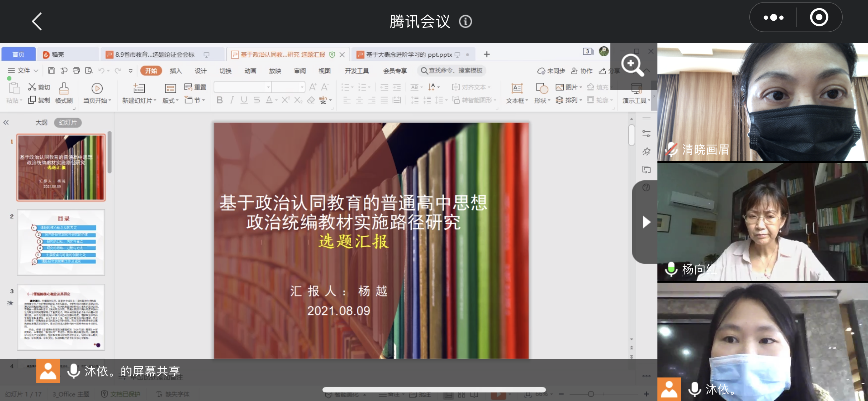Toggle bold formatting
This screenshot has width=868, height=401.
tap(220, 100)
